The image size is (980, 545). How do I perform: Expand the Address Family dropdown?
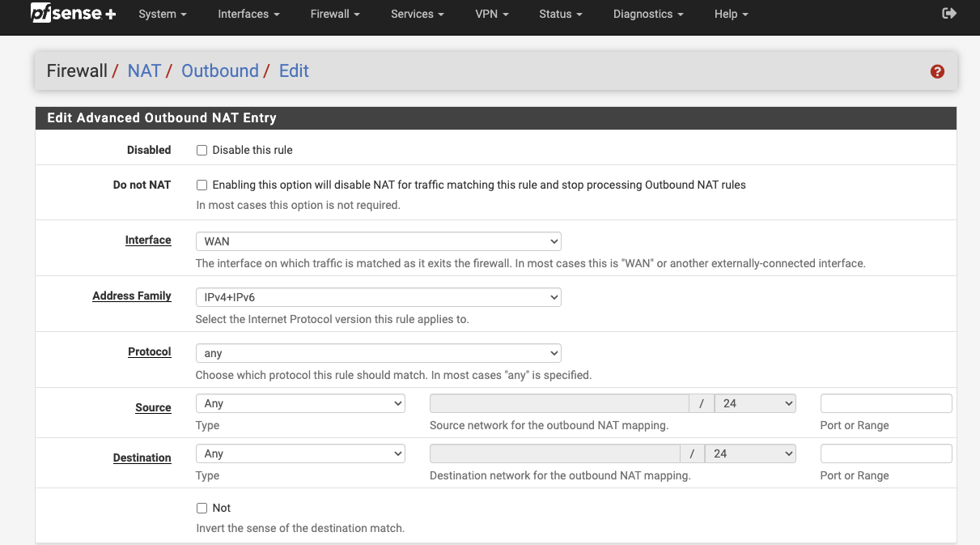click(x=378, y=297)
